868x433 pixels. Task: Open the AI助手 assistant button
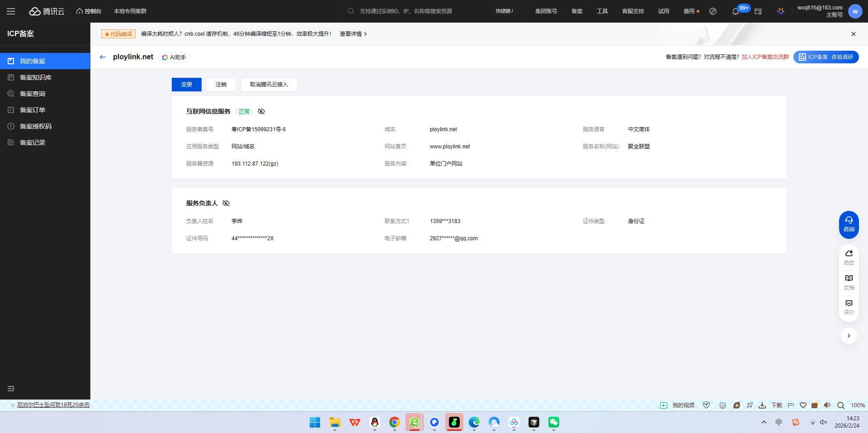pyautogui.click(x=174, y=57)
